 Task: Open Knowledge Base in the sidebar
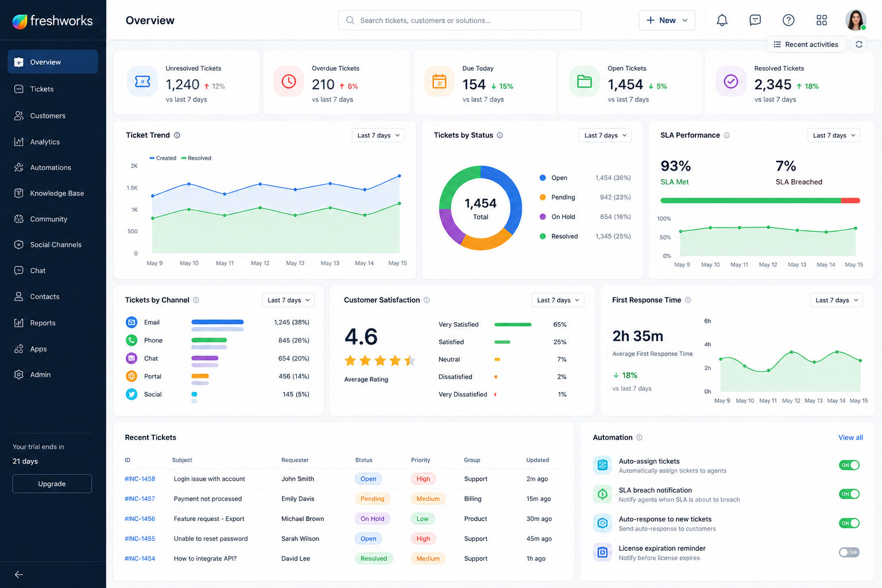[53, 194]
